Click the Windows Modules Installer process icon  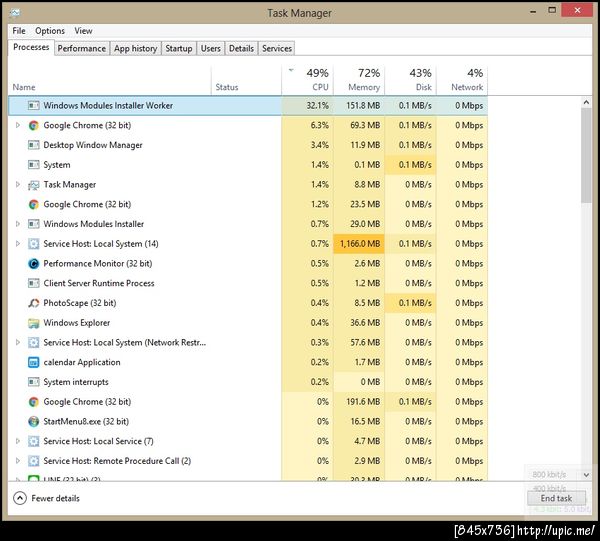34,224
